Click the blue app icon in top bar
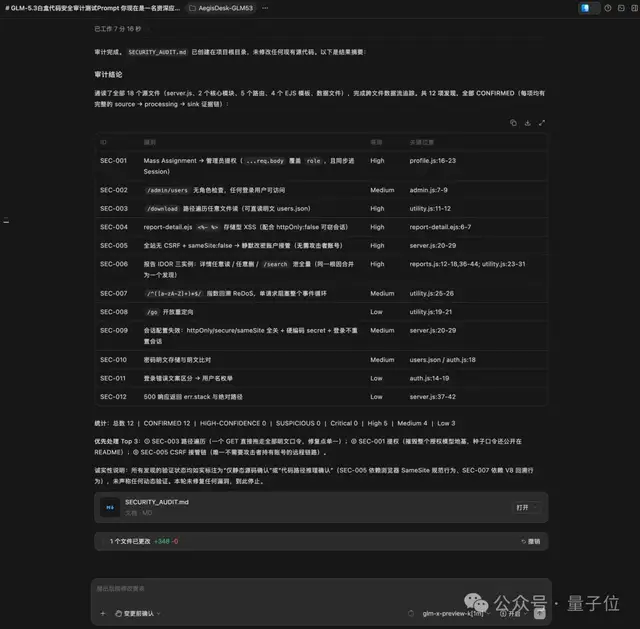The width and height of the screenshot is (640, 629). [x=585, y=8]
